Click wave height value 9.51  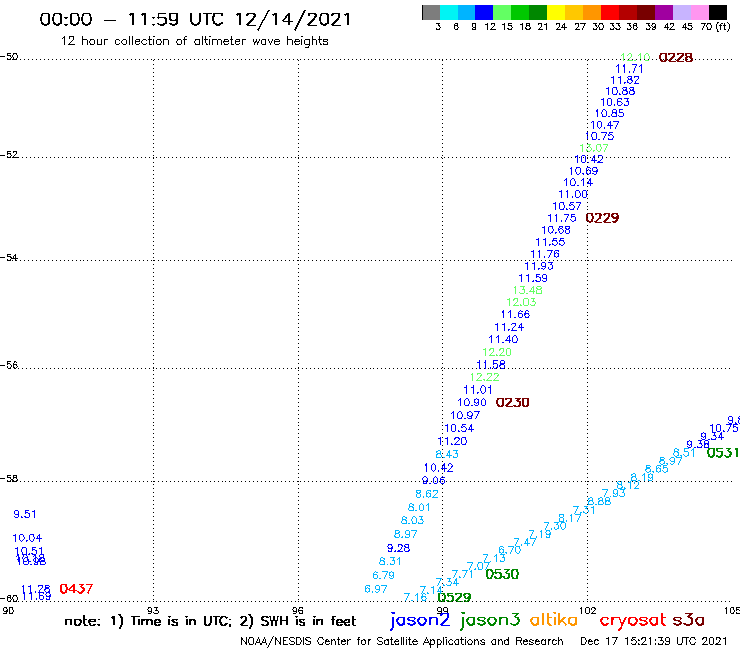tap(25, 515)
